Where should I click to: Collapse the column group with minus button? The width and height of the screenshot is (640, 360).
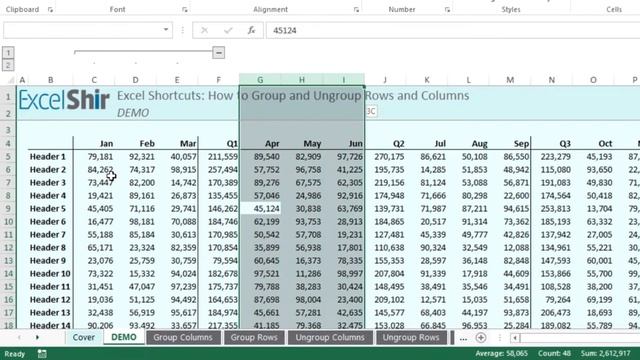point(218,53)
